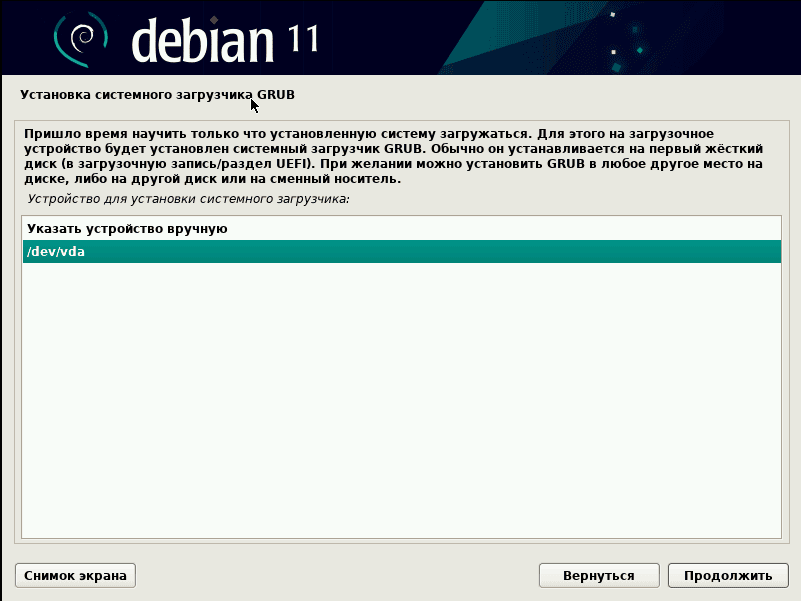Click the Debian swirl logo

point(81,39)
